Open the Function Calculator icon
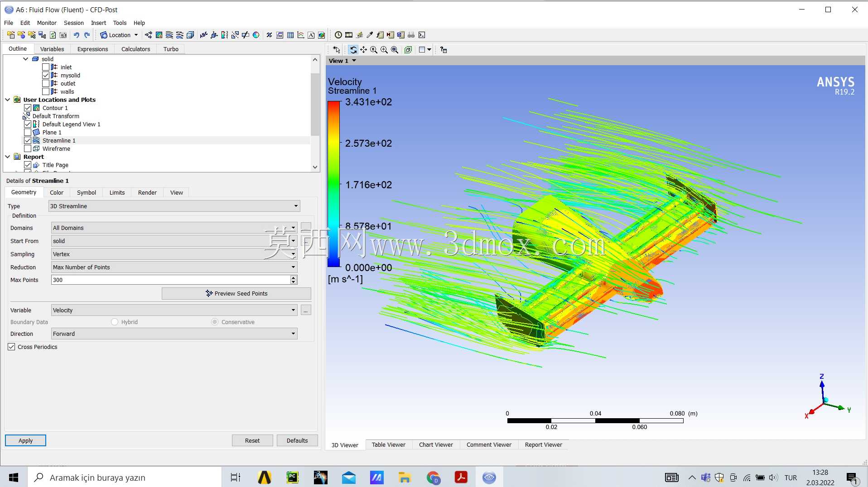Image resolution: width=868 pixels, height=487 pixels. coord(380,35)
